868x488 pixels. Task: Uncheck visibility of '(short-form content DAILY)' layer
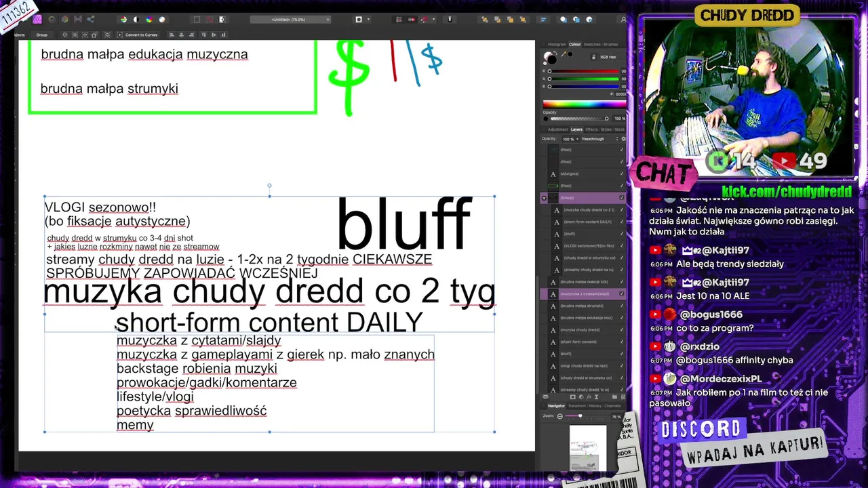(622, 222)
